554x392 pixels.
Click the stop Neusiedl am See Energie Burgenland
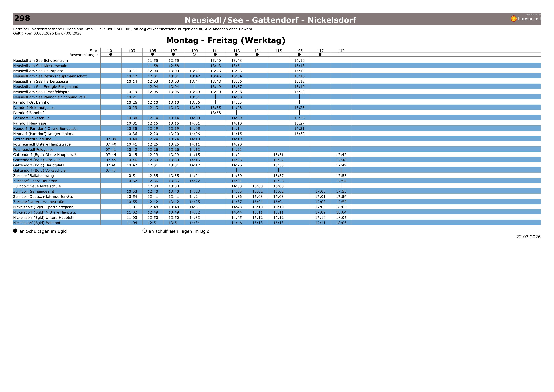pos(46,87)
